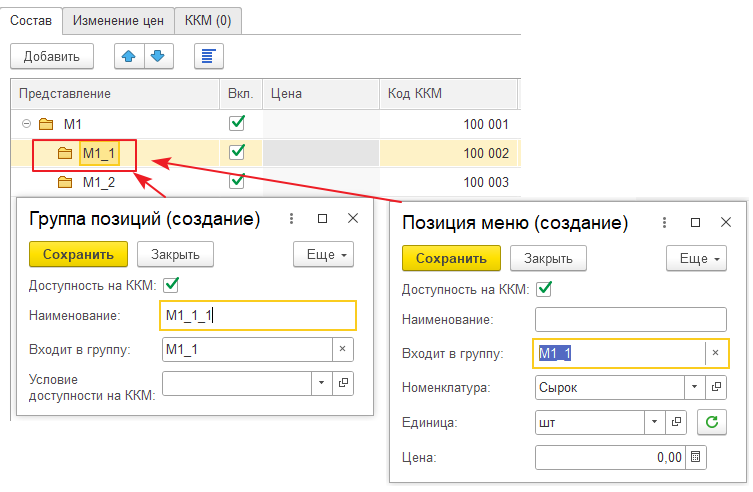
Task: Toggle the Вкл. checkbox for M1 row
Action: point(237,124)
